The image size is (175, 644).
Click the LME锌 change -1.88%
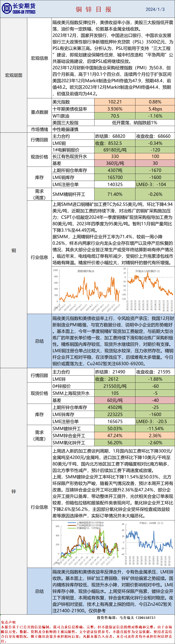tap(155, 379)
